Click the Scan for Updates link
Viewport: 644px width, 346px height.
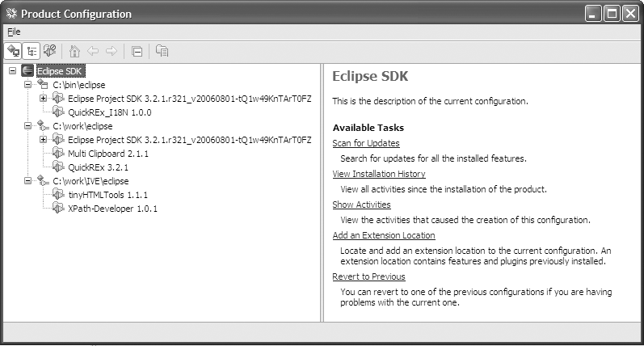[366, 143]
